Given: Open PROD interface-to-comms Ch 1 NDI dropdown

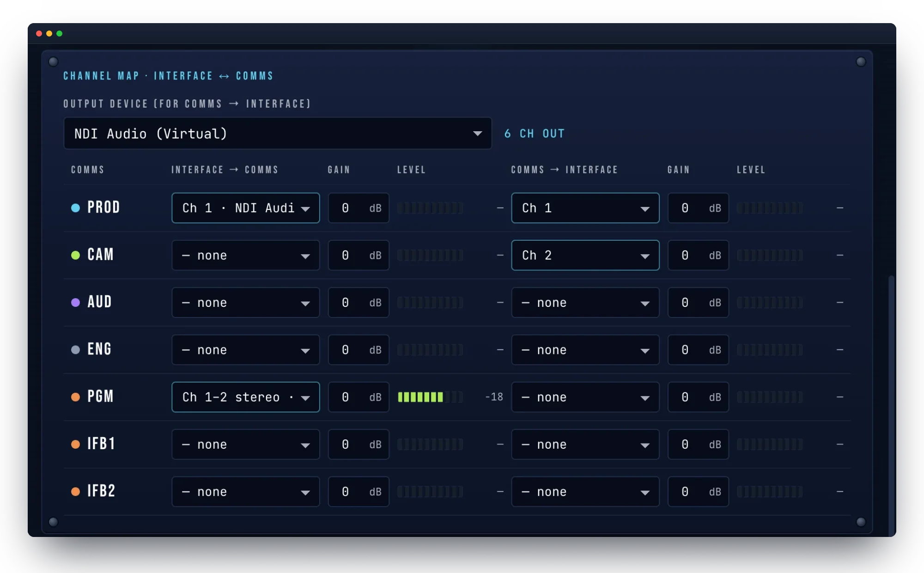Looking at the screenshot, I should (246, 208).
